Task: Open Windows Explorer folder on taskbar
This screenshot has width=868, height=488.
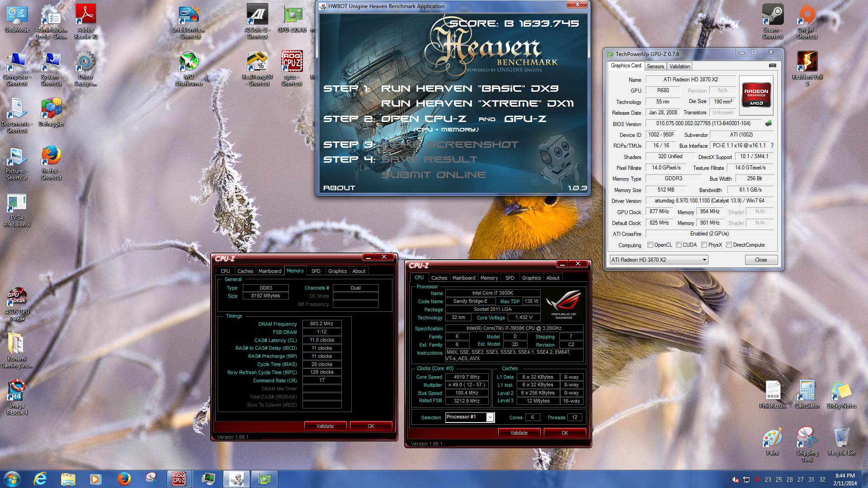Action: coord(68,479)
